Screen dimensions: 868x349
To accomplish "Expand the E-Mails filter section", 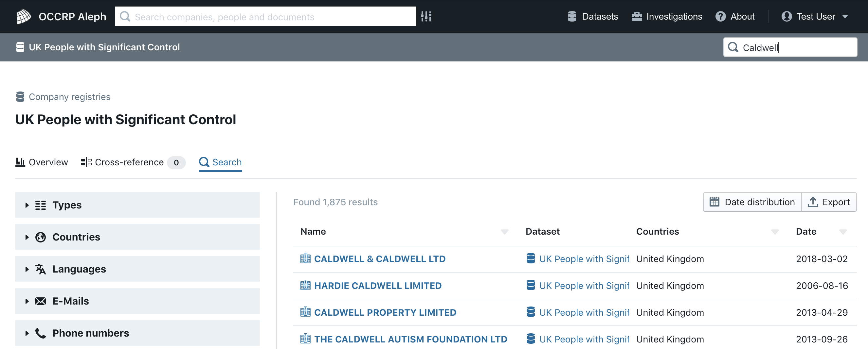I will click(x=137, y=301).
